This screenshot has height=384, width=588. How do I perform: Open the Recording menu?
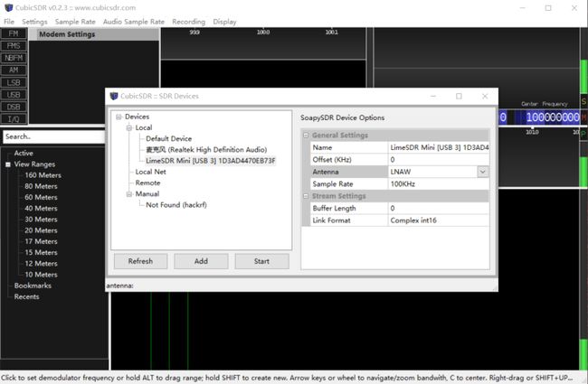(189, 22)
